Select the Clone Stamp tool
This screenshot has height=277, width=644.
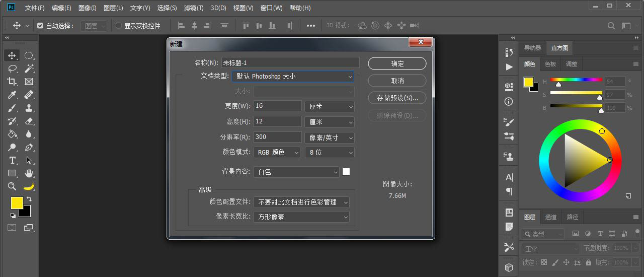[x=29, y=108]
